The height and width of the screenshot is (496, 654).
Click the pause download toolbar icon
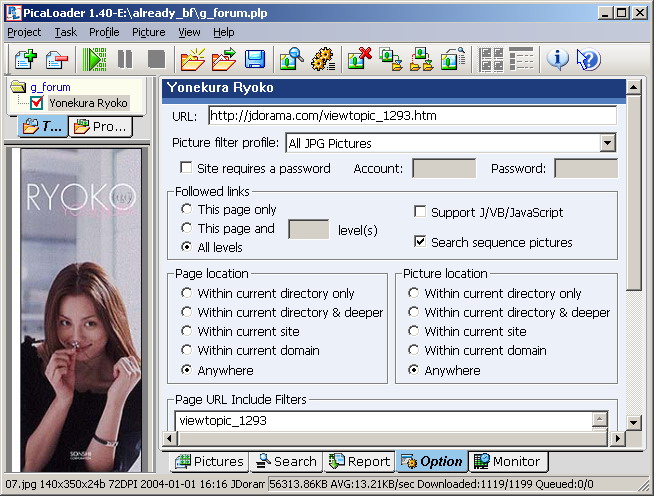click(x=125, y=59)
